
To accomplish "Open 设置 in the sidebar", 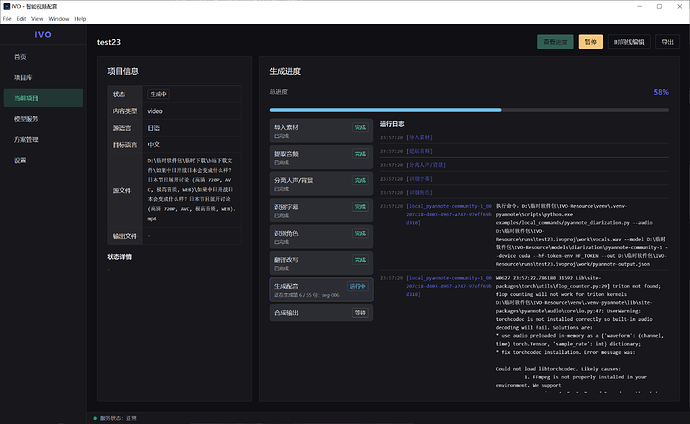I will (43, 160).
